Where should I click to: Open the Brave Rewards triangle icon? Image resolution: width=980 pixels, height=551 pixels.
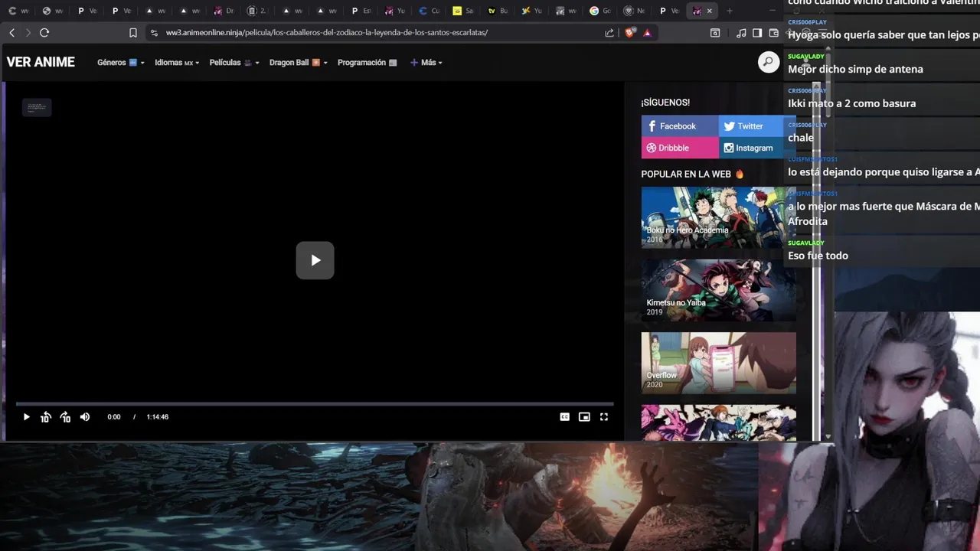[x=647, y=33]
